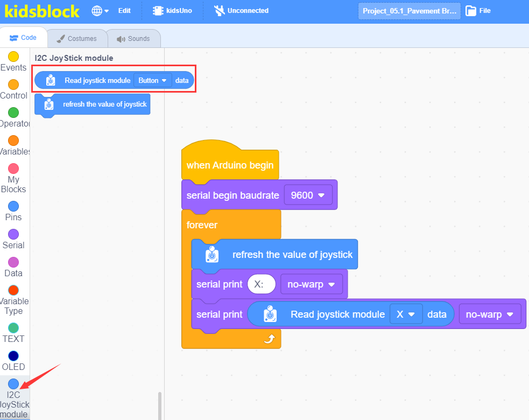Viewport: 529px width, 420px height.
Task: Select the refresh the value of joystick palette block
Action: click(x=93, y=104)
